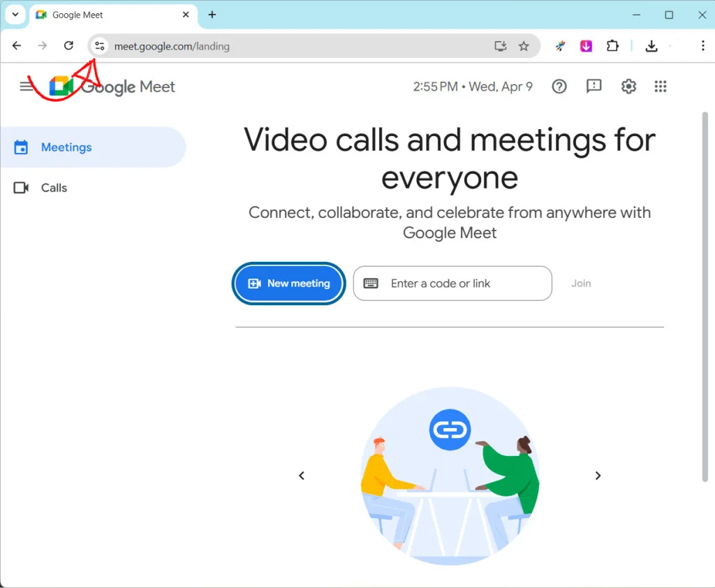This screenshot has height=588, width=715.
Task: Open the Report a problem feedback icon
Action: coord(594,86)
